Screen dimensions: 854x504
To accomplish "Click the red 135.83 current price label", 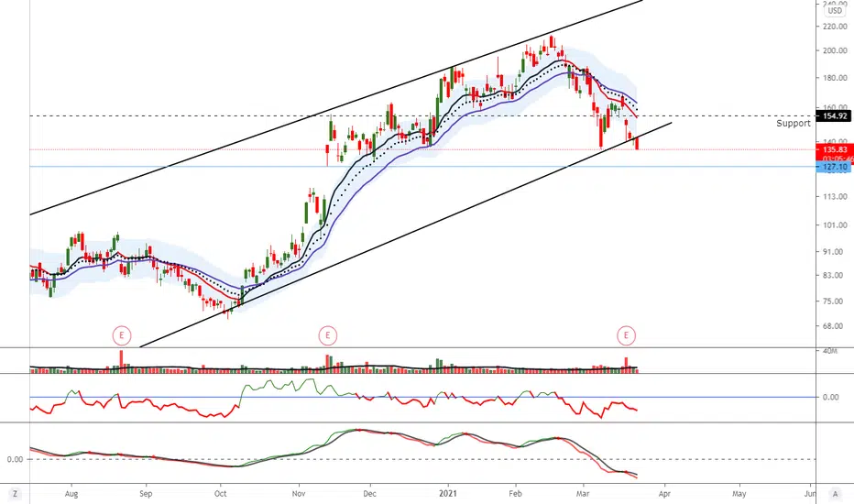I will click(x=835, y=149).
